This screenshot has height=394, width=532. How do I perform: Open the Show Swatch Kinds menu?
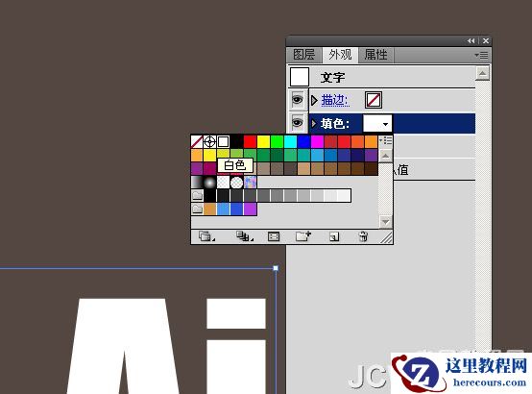click(x=244, y=236)
